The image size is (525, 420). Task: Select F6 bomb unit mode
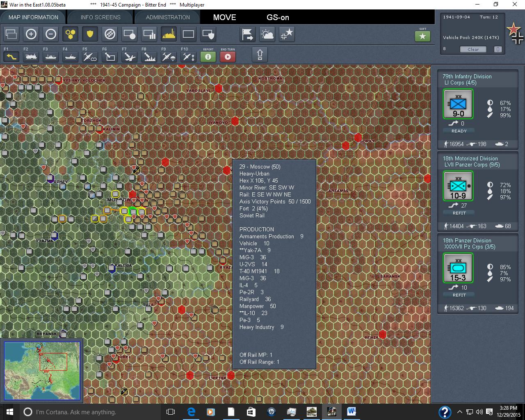click(x=110, y=57)
